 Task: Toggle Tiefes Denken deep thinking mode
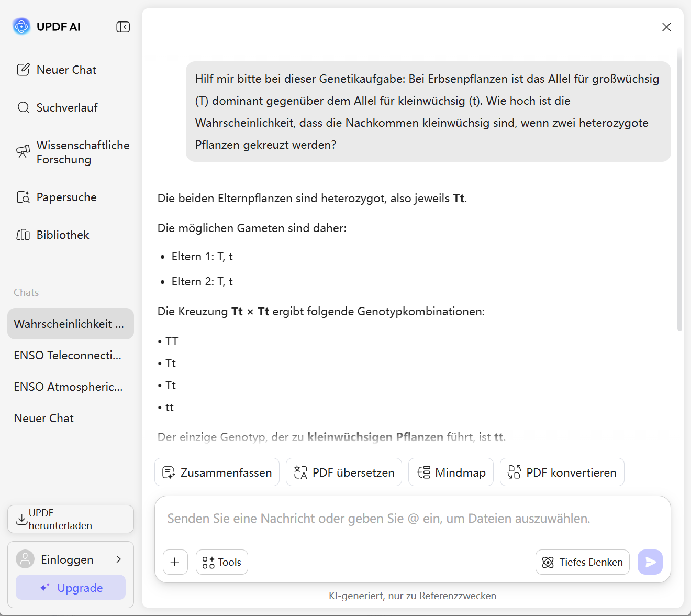click(x=583, y=562)
